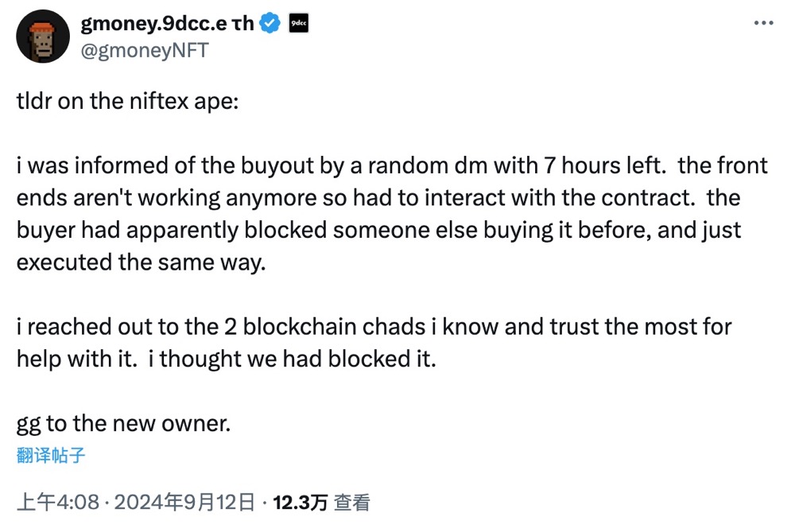Click the 9dcc affiliate badge icon
The width and height of the screenshot is (795, 532).
coord(300,25)
